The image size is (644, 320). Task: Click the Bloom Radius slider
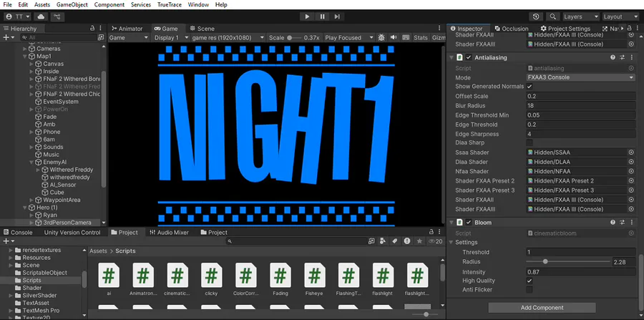[x=568, y=262]
